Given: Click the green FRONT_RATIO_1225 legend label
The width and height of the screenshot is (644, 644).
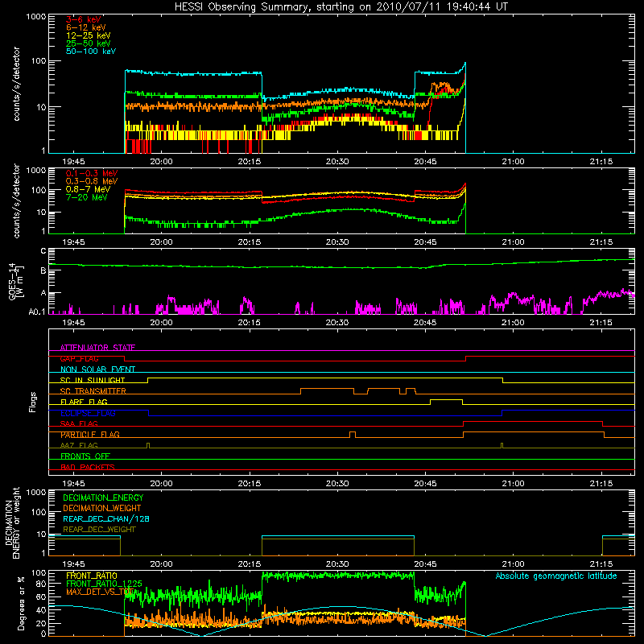Looking at the screenshot, I should pos(104,584).
